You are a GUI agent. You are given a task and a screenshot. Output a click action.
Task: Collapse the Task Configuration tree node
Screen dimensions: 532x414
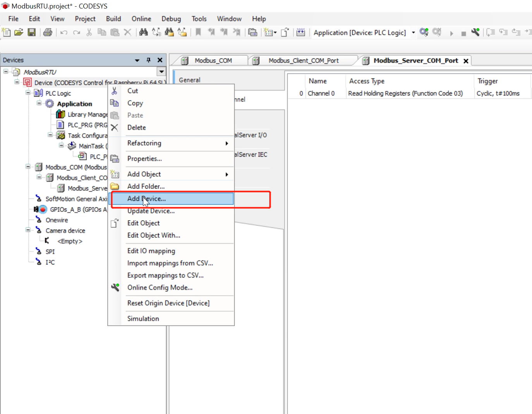[x=50, y=135]
